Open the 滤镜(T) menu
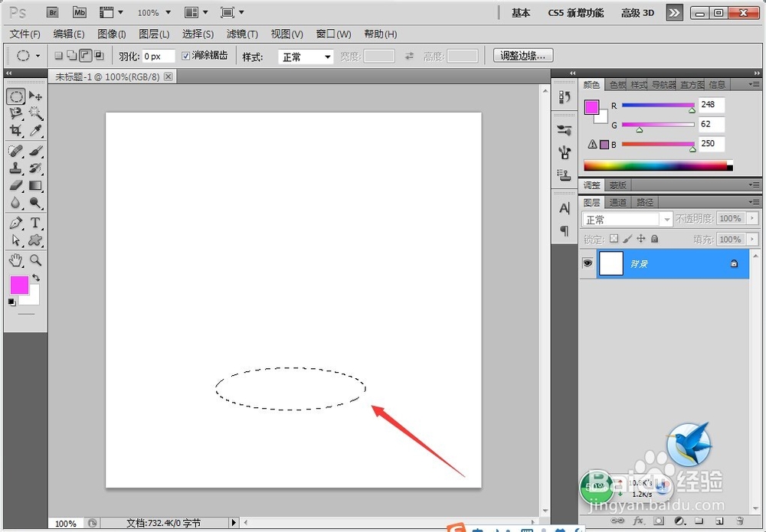 click(x=242, y=34)
